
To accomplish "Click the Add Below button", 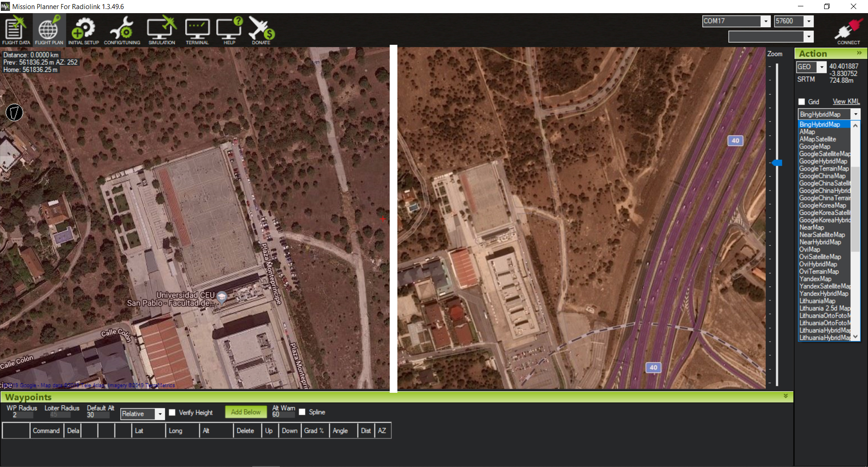I will tap(245, 412).
